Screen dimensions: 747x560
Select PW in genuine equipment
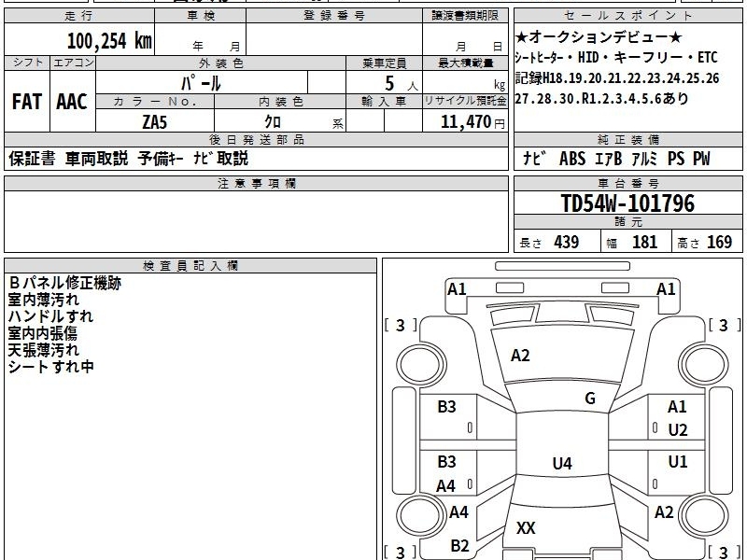click(701, 159)
